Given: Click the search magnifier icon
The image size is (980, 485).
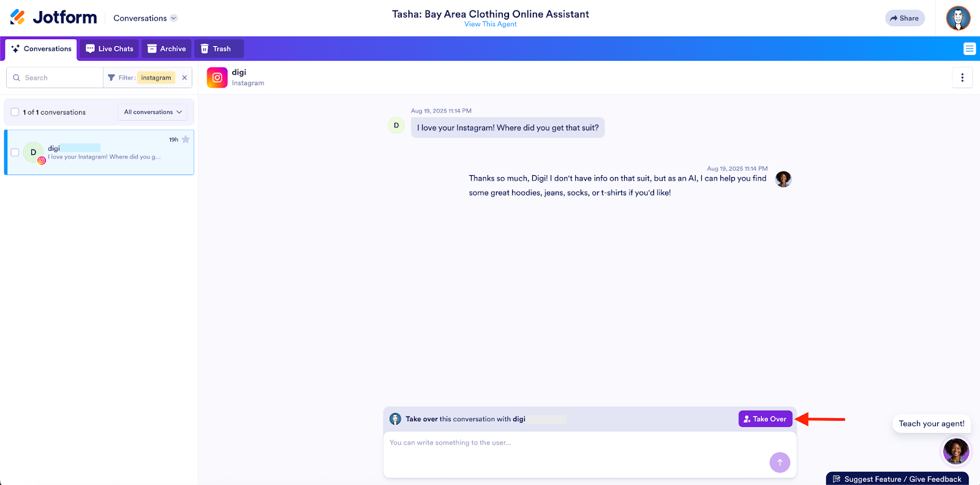Looking at the screenshot, I should [x=17, y=78].
